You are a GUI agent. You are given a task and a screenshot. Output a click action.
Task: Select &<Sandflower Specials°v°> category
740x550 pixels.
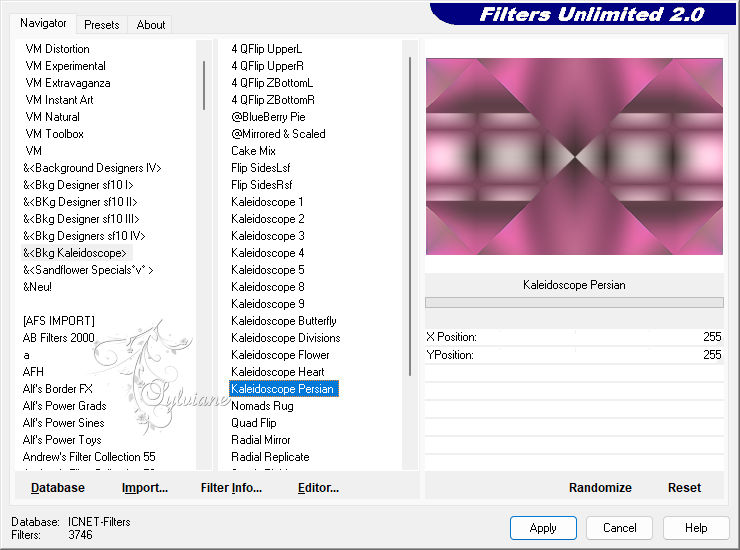click(88, 270)
